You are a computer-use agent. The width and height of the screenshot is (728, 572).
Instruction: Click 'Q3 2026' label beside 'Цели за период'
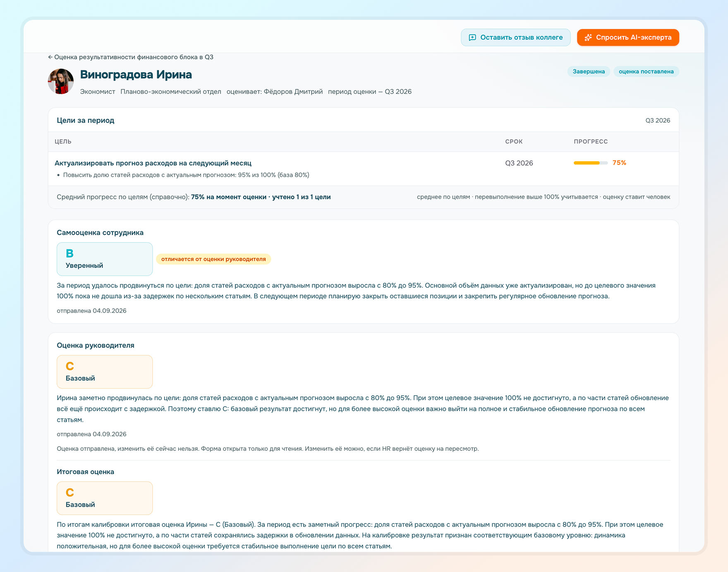pyautogui.click(x=658, y=120)
